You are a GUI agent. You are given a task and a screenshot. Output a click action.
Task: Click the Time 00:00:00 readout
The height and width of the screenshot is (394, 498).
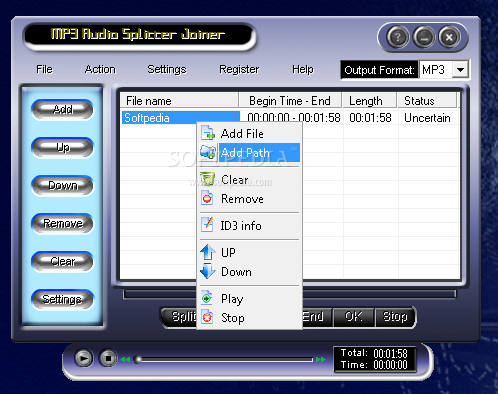coord(374,365)
